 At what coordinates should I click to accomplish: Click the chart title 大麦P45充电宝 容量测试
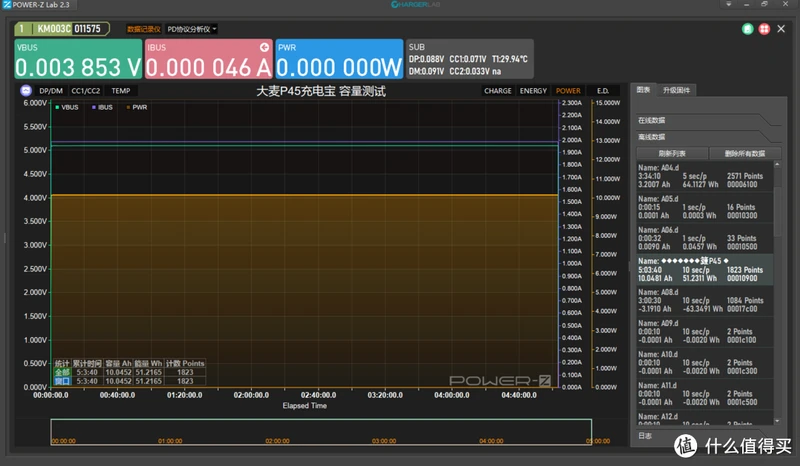coord(321,91)
